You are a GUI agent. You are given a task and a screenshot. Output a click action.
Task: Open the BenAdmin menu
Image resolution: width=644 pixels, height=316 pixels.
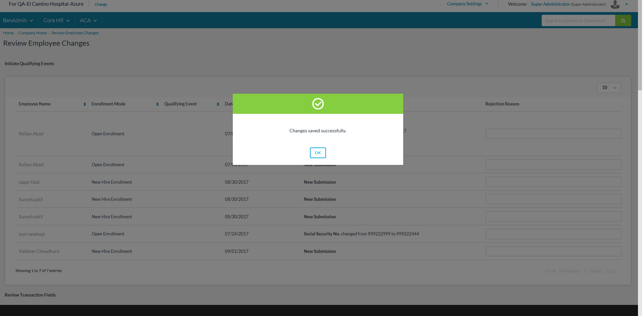click(x=18, y=20)
